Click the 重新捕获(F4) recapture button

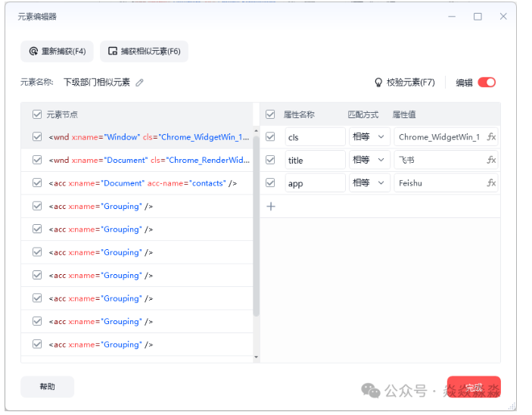point(57,51)
